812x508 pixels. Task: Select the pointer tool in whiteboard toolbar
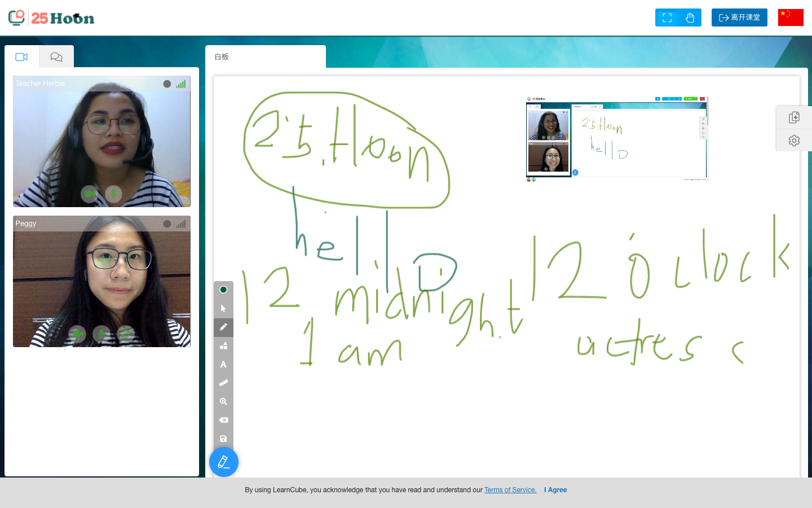pos(223,309)
